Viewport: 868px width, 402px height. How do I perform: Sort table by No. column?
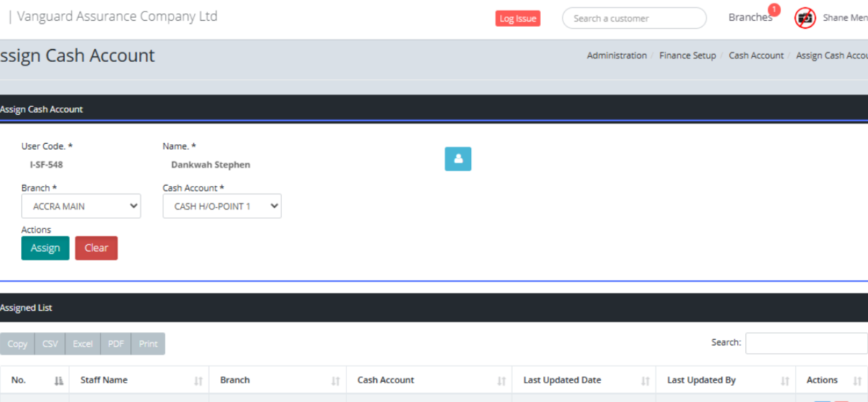[59, 380]
